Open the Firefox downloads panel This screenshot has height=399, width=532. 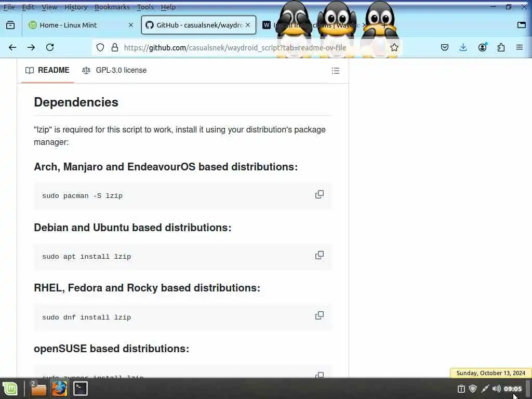pos(463,47)
